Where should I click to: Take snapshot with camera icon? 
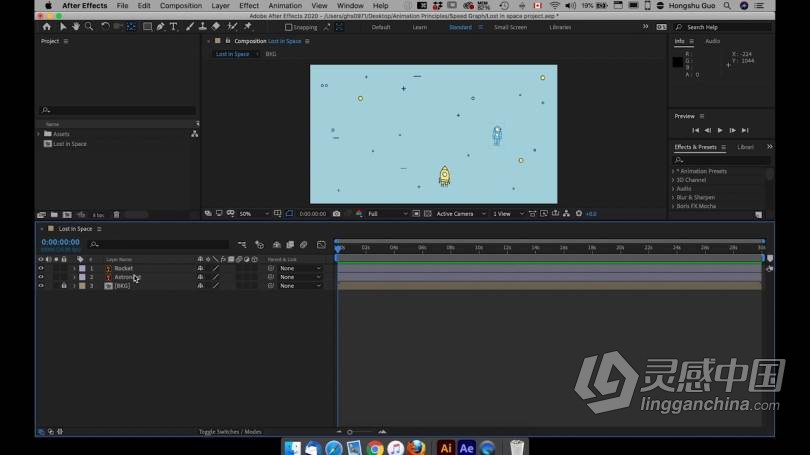[336, 214]
